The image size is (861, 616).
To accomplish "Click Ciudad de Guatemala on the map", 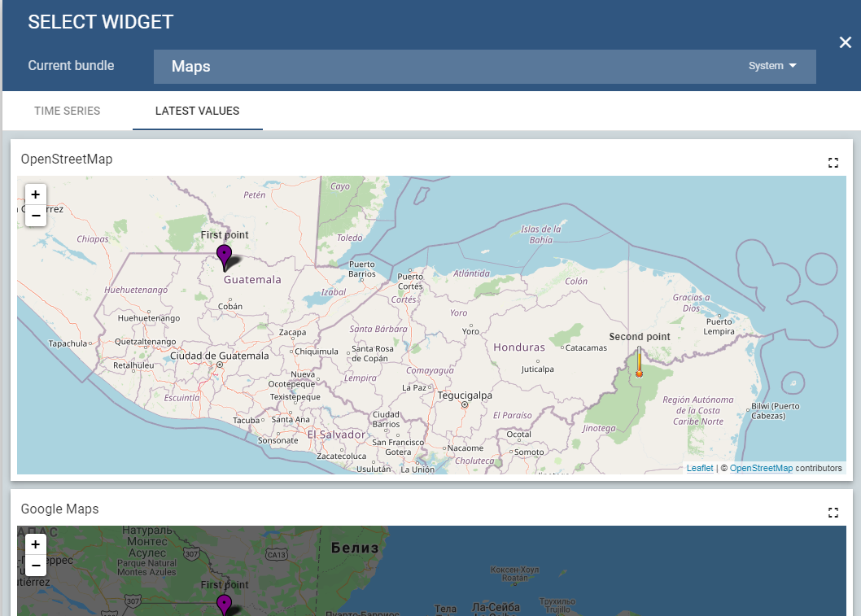I will (x=219, y=356).
